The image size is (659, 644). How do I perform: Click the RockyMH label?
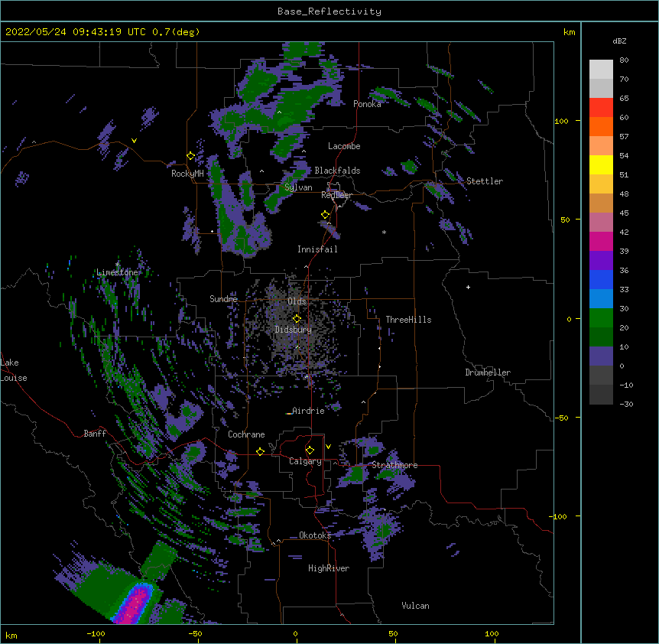point(187,174)
